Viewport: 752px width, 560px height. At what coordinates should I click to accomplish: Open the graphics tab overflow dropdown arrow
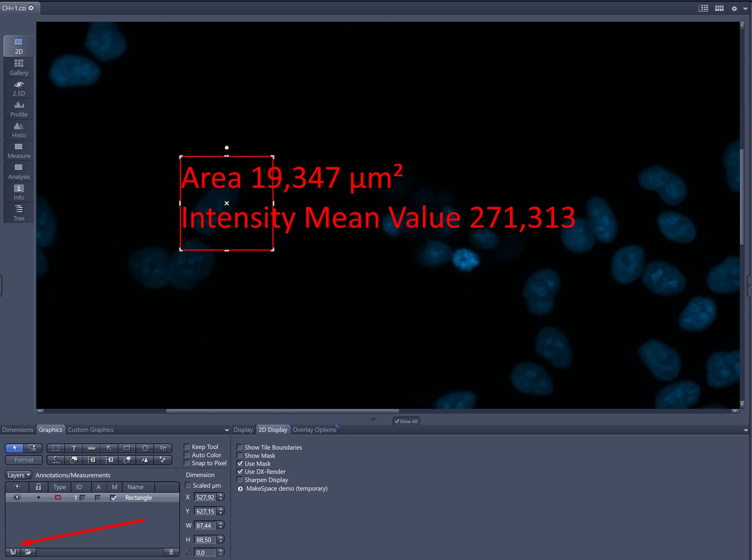pos(226,430)
